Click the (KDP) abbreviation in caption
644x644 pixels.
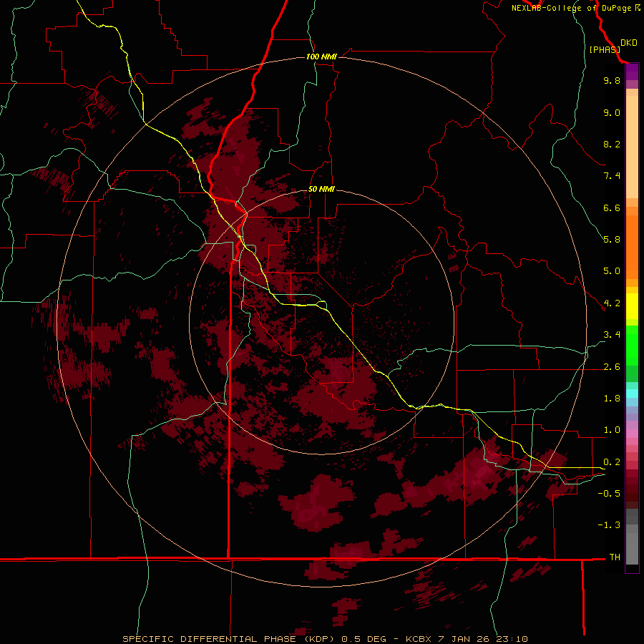click(318, 639)
